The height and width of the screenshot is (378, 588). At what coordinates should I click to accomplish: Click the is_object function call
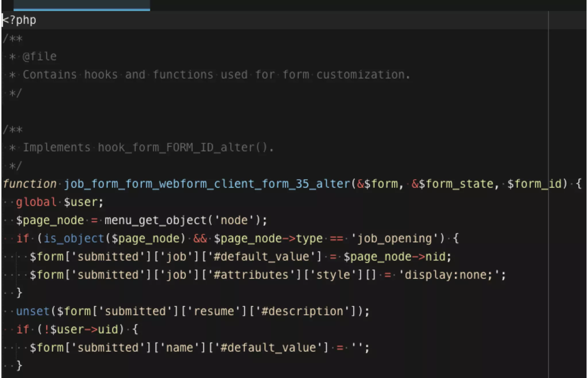pos(74,239)
